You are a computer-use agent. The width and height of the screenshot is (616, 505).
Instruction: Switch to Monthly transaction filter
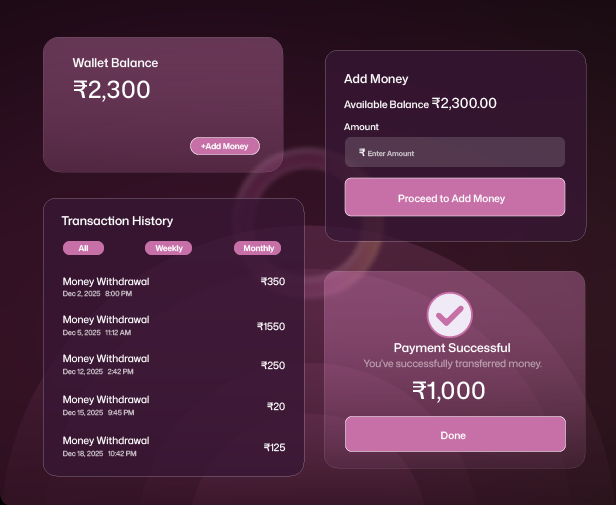click(x=258, y=248)
